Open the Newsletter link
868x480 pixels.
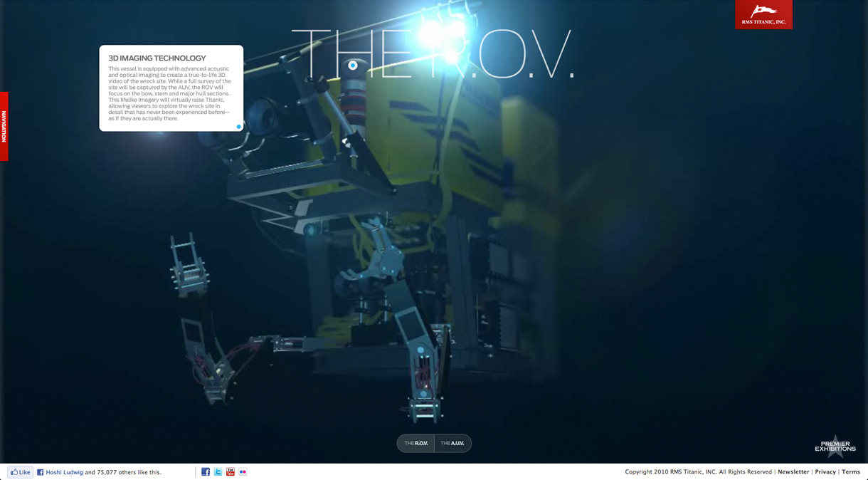coord(793,471)
